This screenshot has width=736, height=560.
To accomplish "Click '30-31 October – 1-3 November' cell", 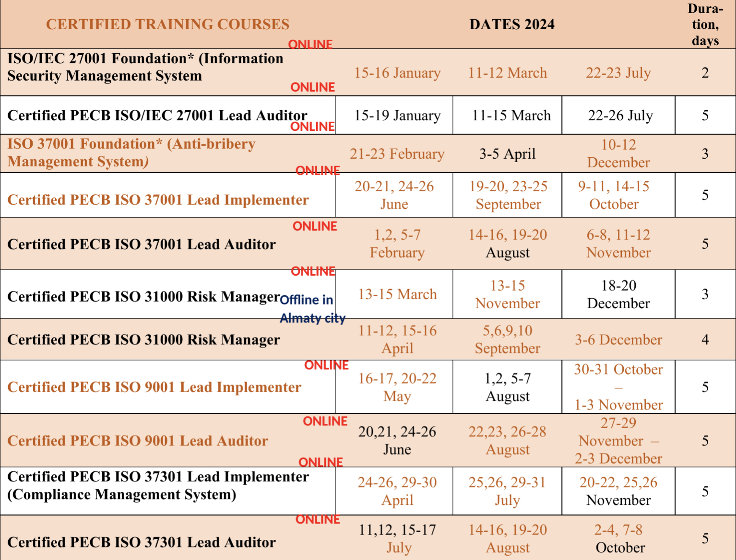I will (x=618, y=387).
